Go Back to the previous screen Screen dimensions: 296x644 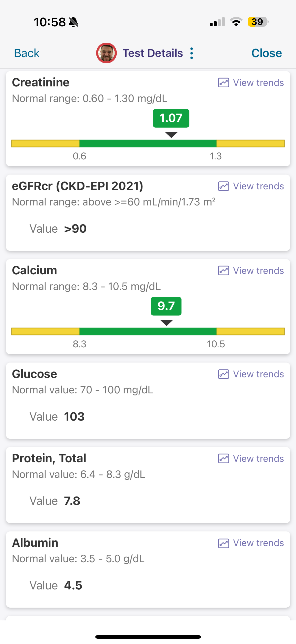click(x=27, y=53)
